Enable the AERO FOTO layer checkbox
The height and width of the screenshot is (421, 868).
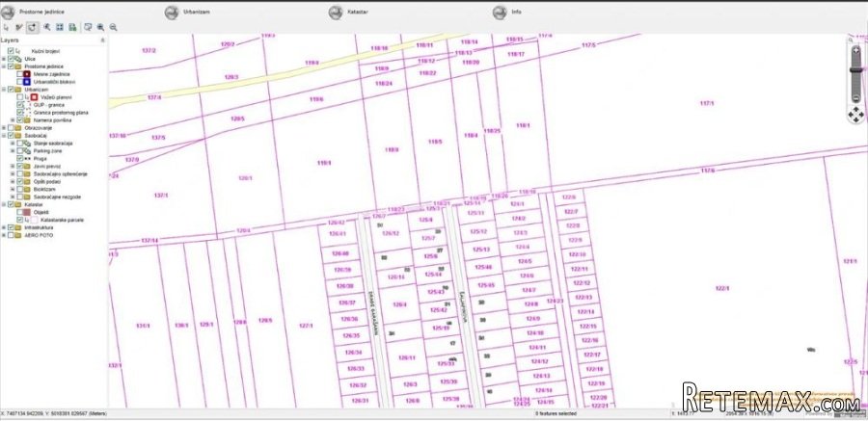pyautogui.click(x=11, y=235)
